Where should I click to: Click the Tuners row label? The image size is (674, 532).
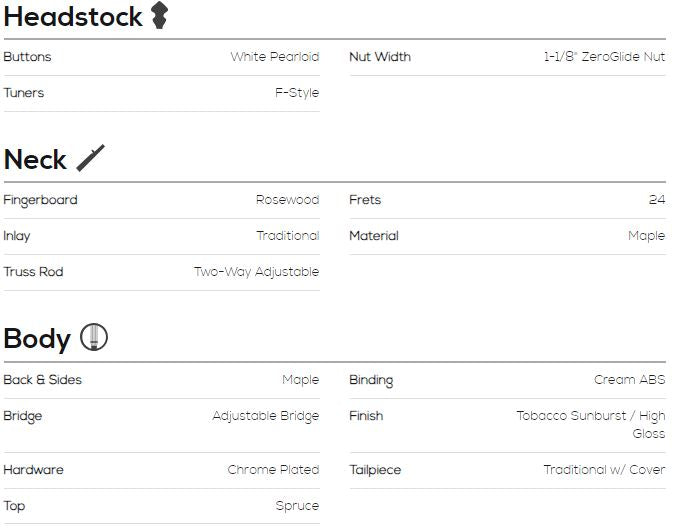point(24,93)
